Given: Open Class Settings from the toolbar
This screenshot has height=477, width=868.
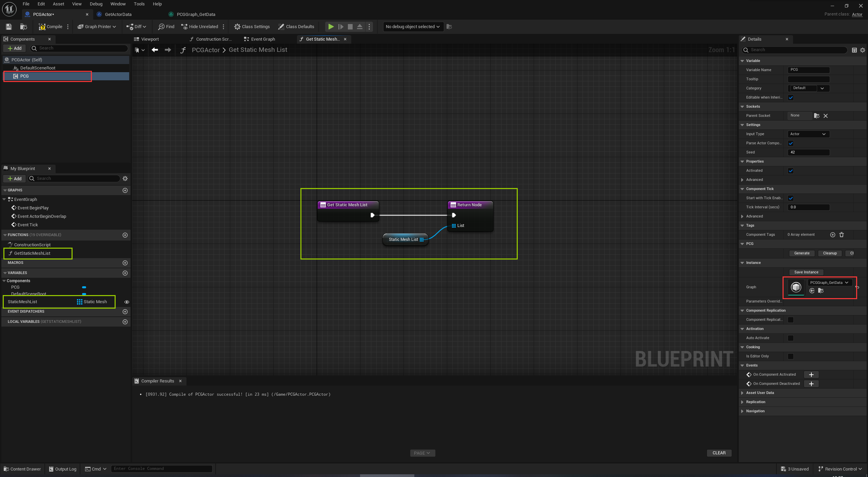Looking at the screenshot, I should (252, 26).
